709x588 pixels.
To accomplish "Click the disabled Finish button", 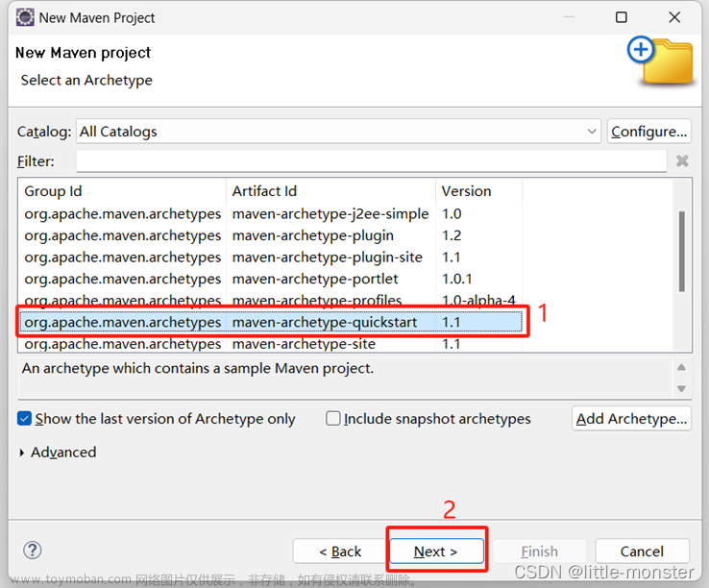I will 540,551.
